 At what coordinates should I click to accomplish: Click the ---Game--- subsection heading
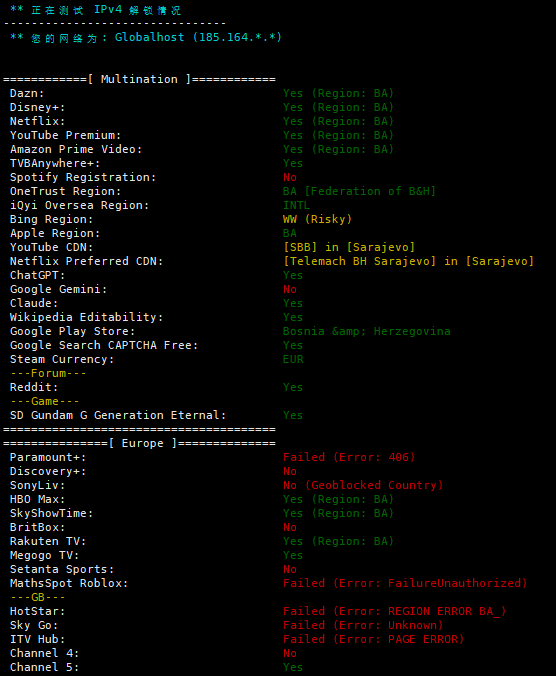coord(45,401)
